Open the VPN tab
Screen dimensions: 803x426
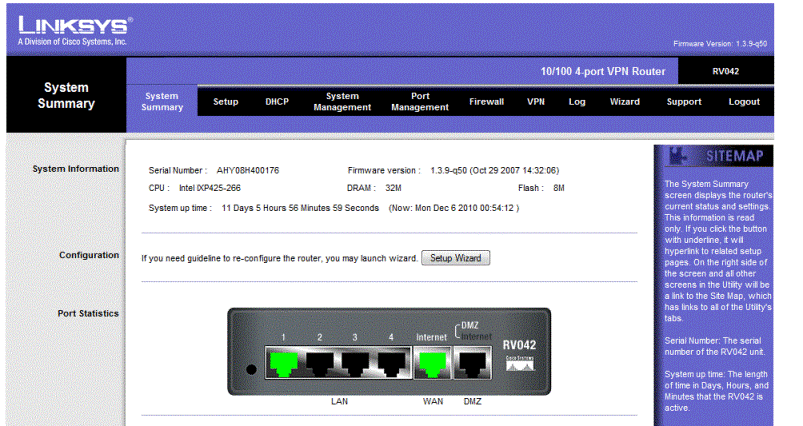(x=536, y=101)
